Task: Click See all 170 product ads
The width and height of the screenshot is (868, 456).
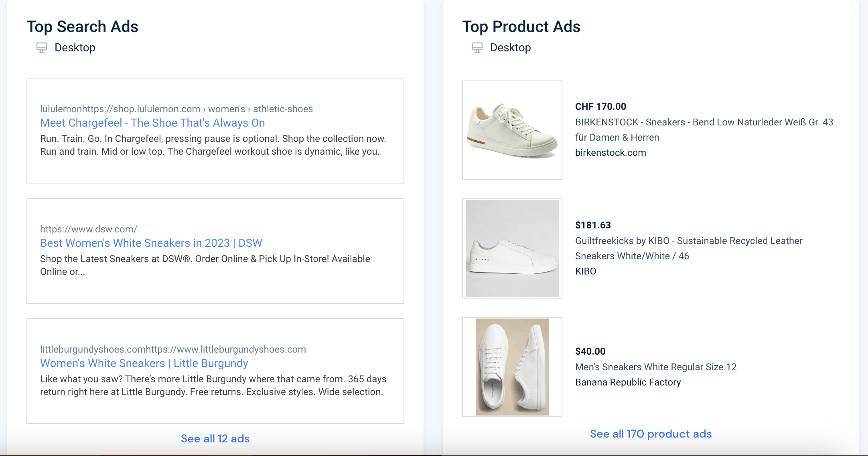Action: 651,434
